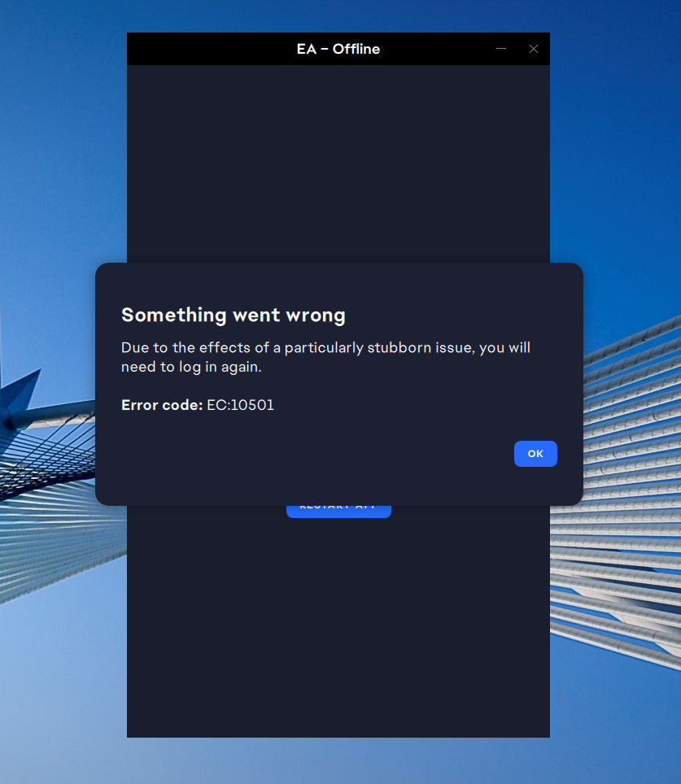Click the 'Something went wrong' heading
The height and width of the screenshot is (784, 681).
[234, 315]
